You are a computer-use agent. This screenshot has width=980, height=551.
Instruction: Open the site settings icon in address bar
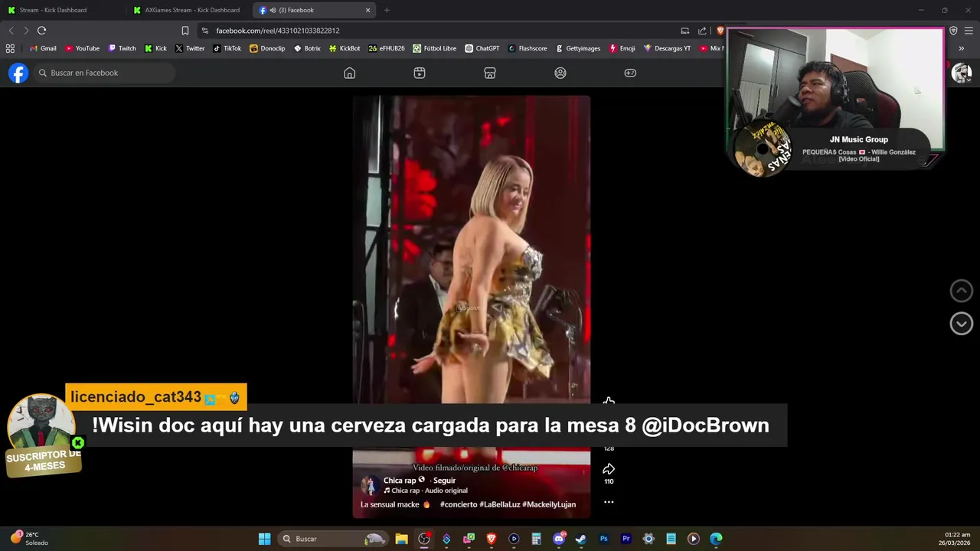(204, 31)
